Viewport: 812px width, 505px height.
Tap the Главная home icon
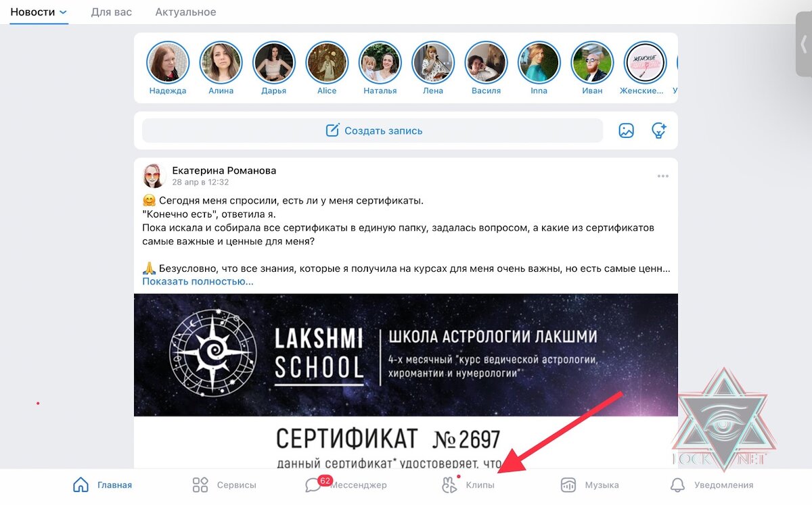point(81,485)
